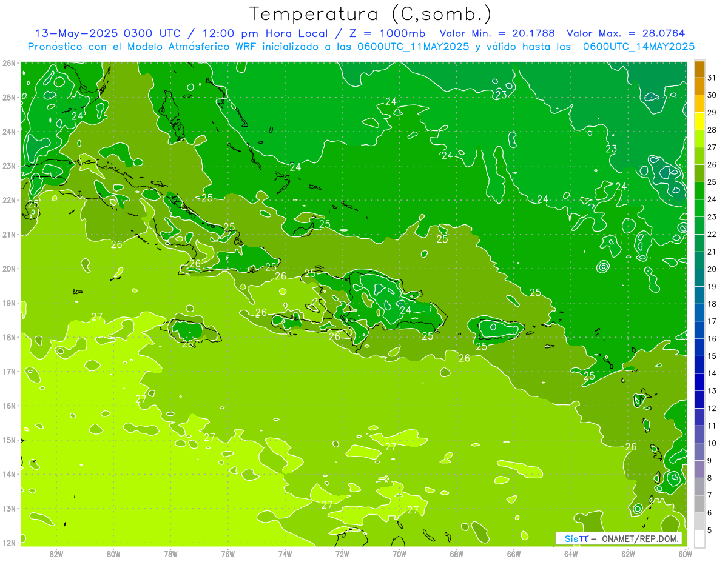Image resolution: width=728 pixels, height=562 pixels.
Task: Click "Valor Min. = 20.1788" text
Action: click(x=497, y=33)
